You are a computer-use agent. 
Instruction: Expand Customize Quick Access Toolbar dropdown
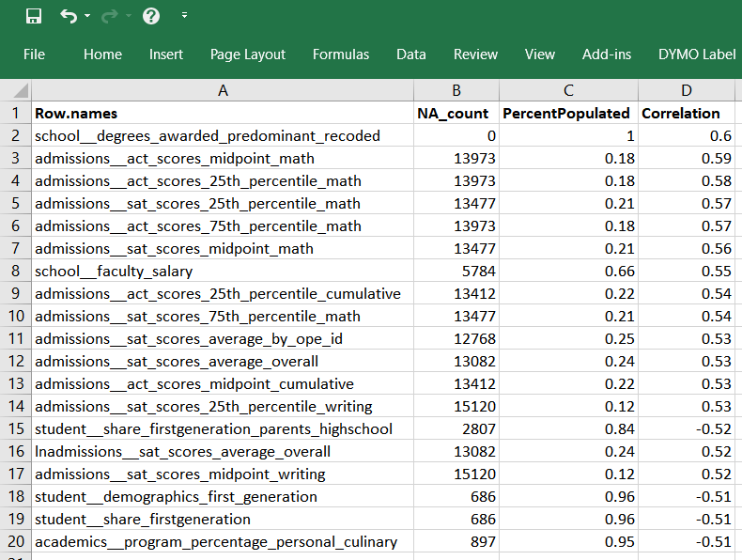184,16
